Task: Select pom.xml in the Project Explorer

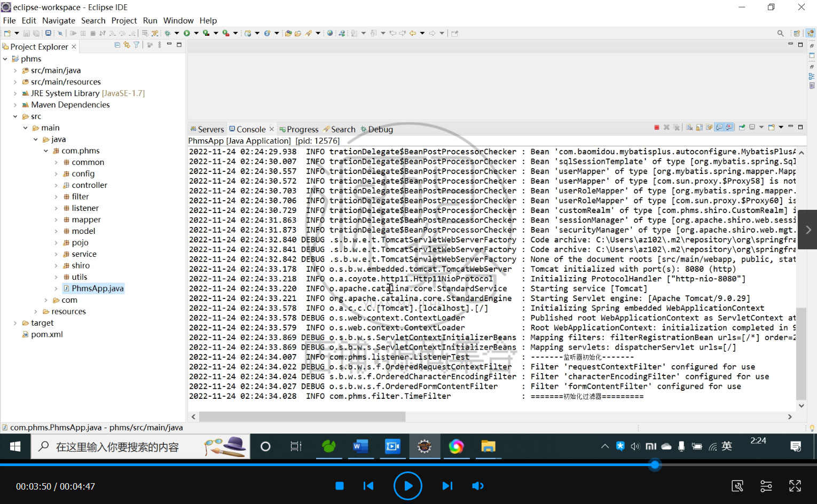Action: click(x=47, y=334)
